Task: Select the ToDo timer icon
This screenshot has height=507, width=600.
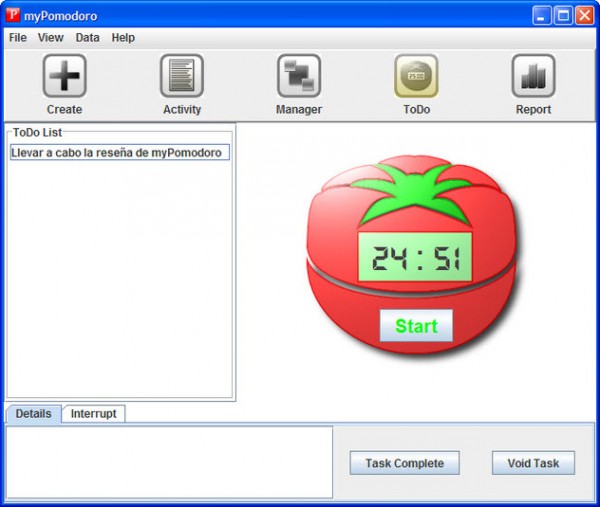Action: [x=416, y=75]
